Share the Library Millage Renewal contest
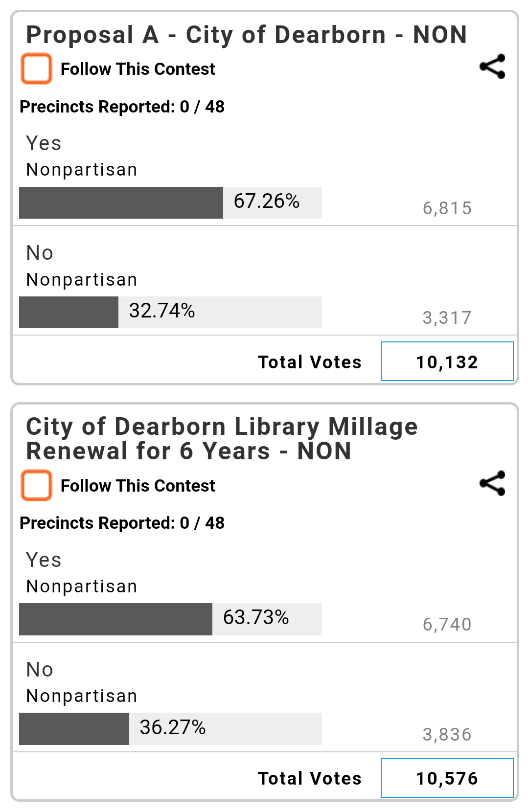This screenshot has width=528, height=812. (492, 483)
